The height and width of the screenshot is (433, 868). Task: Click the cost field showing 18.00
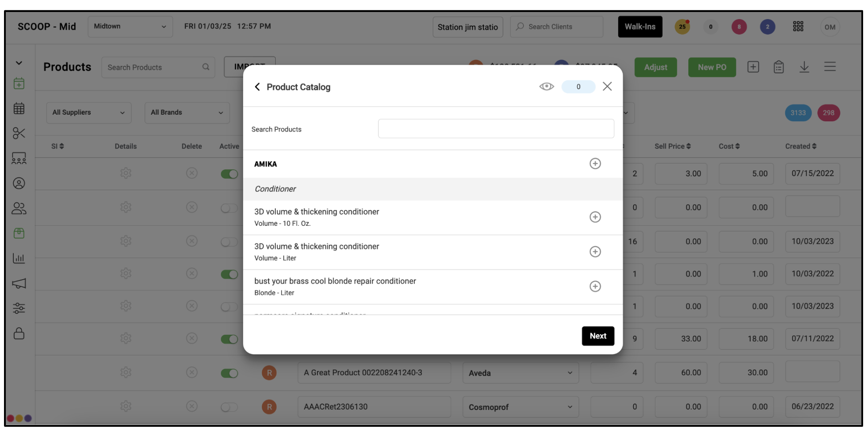point(746,339)
